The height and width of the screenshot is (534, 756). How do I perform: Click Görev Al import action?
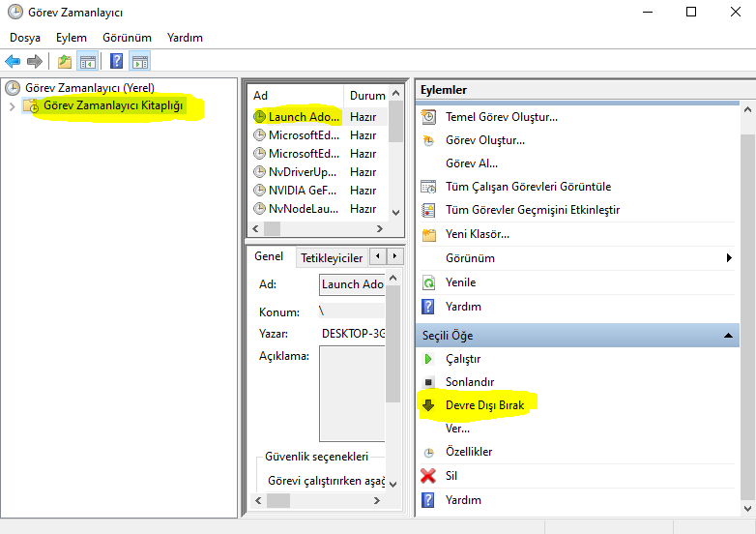tap(471, 163)
